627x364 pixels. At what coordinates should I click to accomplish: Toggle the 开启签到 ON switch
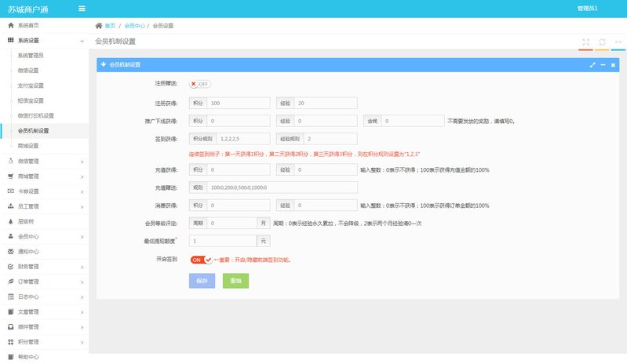202,260
